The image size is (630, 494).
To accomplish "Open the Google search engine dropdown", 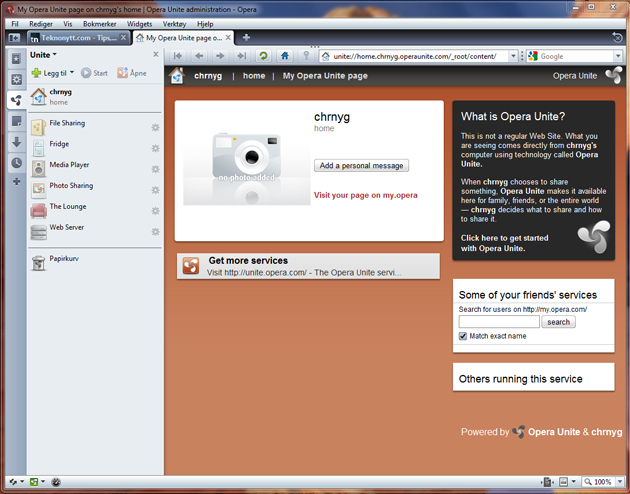I will point(618,56).
